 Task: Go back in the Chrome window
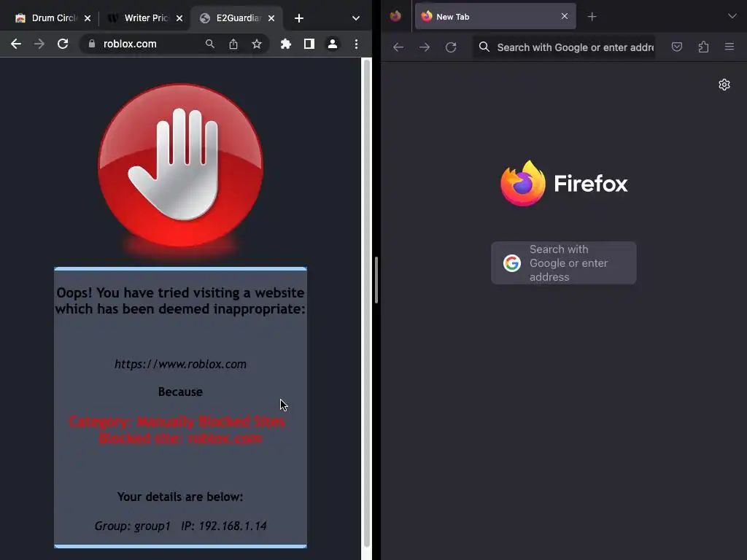pyautogui.click(x=16, y=44)
